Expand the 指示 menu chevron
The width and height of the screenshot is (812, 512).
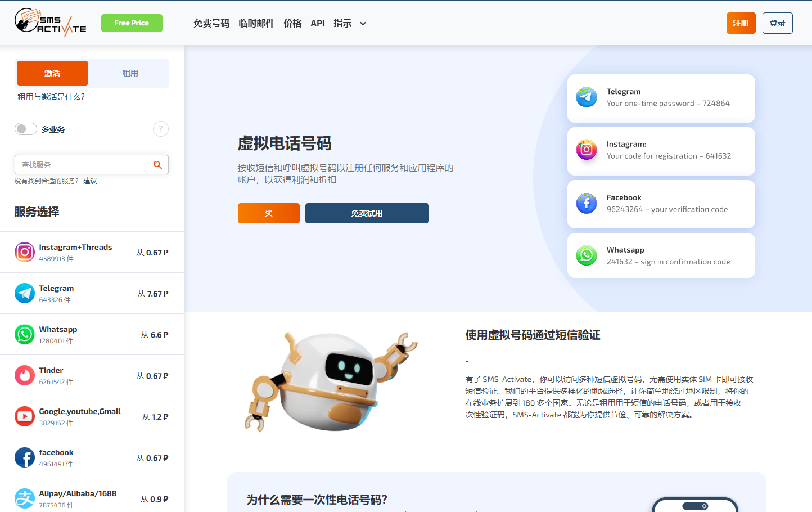(363, 24)
